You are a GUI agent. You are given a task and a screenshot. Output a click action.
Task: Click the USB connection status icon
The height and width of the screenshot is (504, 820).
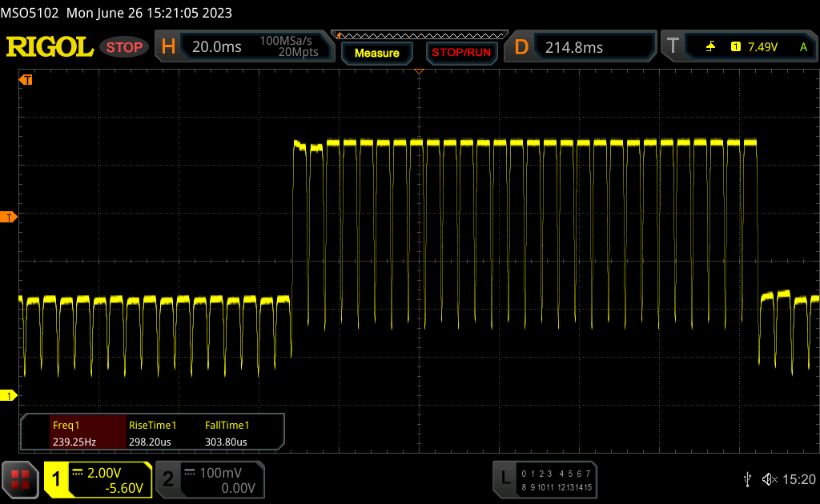[x=748, y=479]
